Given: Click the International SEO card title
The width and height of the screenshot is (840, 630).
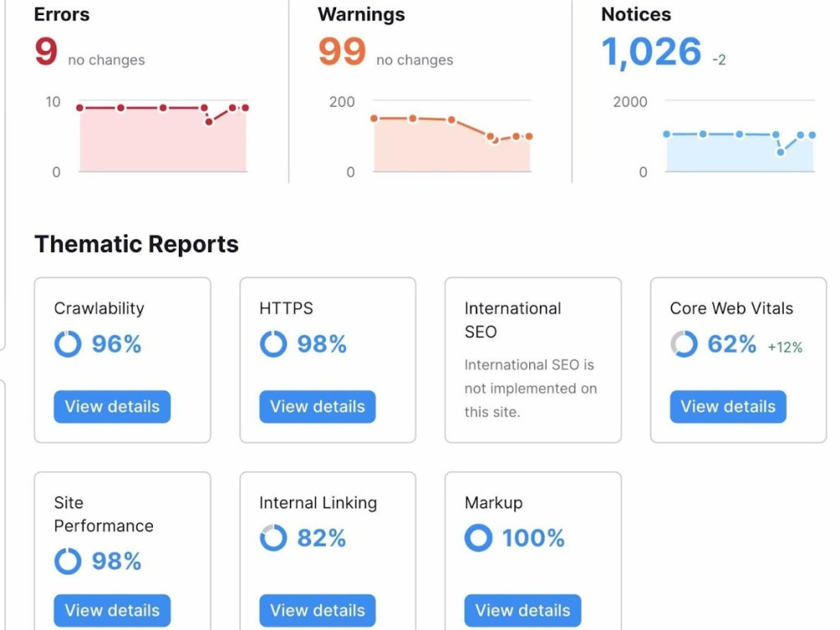Looking at the screenshot, I should pos(512,320).
